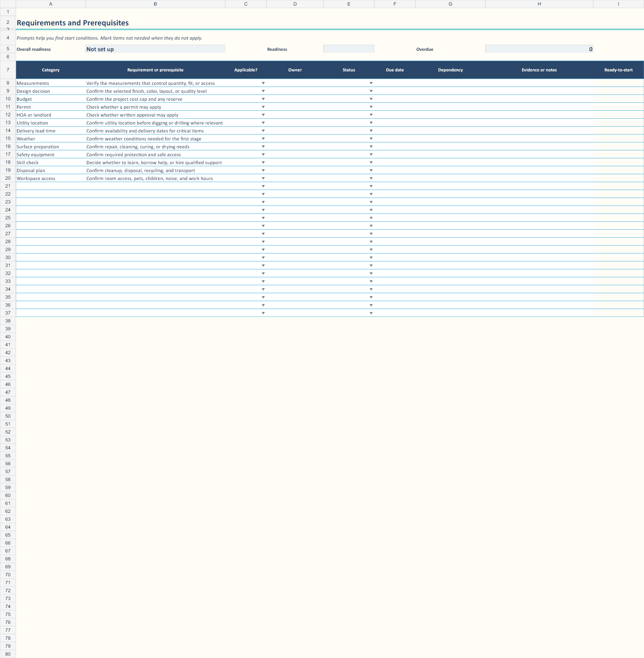Select the 'Measurements' category cell
This screenshot has width=644, height=658.
51,83
